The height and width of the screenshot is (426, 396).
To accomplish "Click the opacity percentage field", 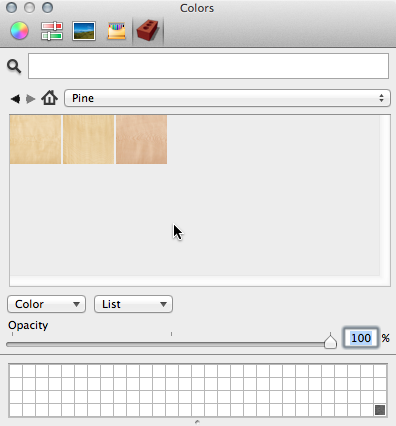I will pos(361,338).
